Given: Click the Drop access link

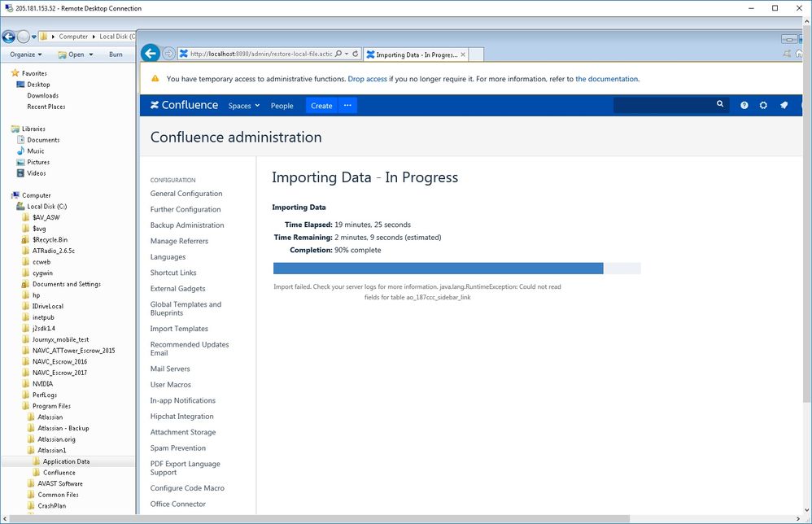Looking at the screenshot, I should pyautogui.click(x=367, y=79).
